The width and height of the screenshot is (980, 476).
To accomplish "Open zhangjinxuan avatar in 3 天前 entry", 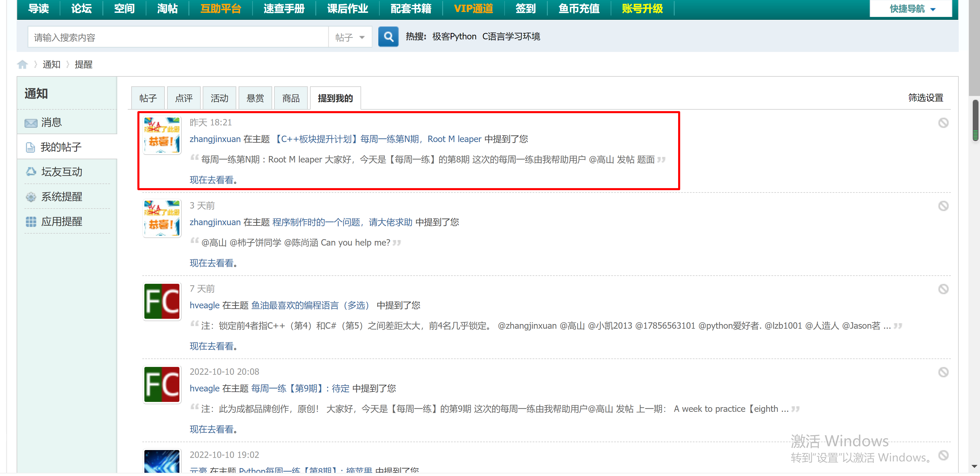I will tap(162, 218).
